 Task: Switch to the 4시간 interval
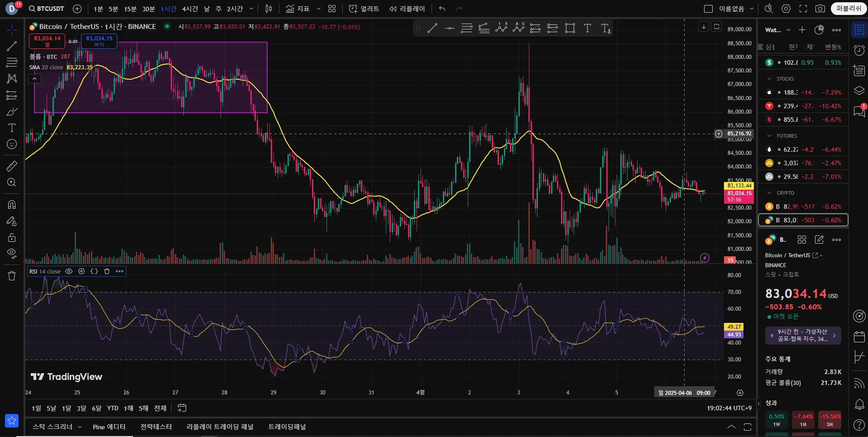click(x=190, y=9)
